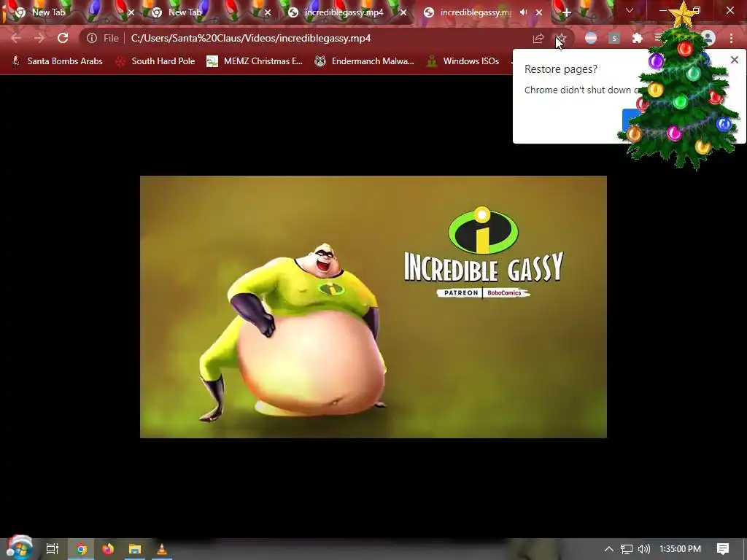Viewport: 747px width, 560px height.
Task: Open the striped flag extension icon
Action: [591, 38]
